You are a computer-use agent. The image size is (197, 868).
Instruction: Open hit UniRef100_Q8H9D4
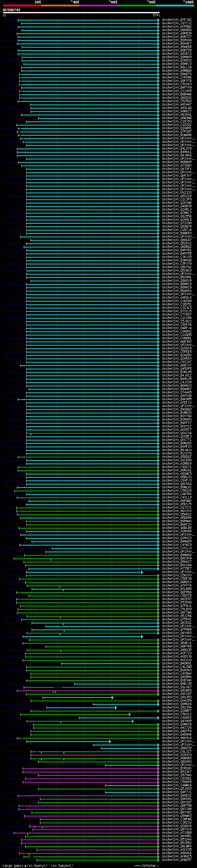click(x=177, y=30)
